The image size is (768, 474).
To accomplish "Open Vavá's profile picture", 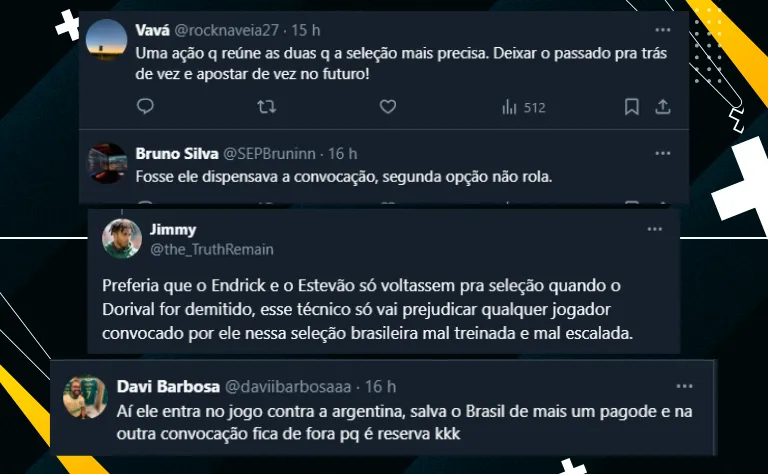I will point(107,40).
